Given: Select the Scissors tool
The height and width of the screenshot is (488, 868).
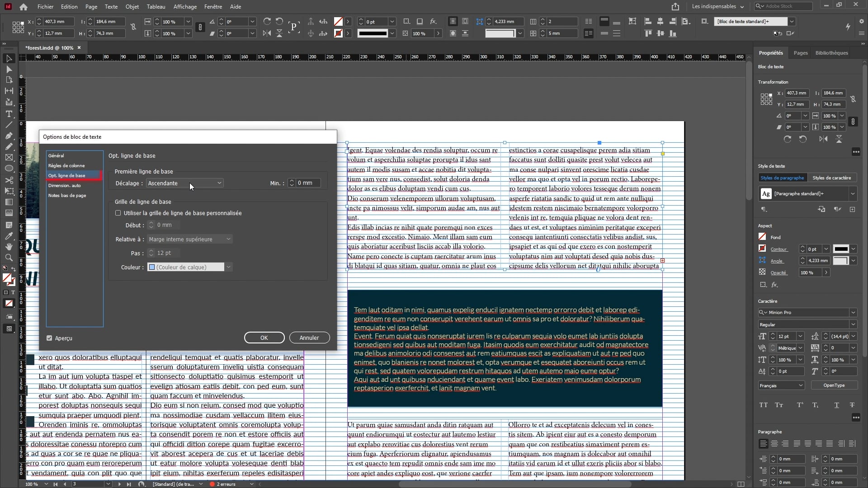Looking at the screenshot, I should pos(9,180).
